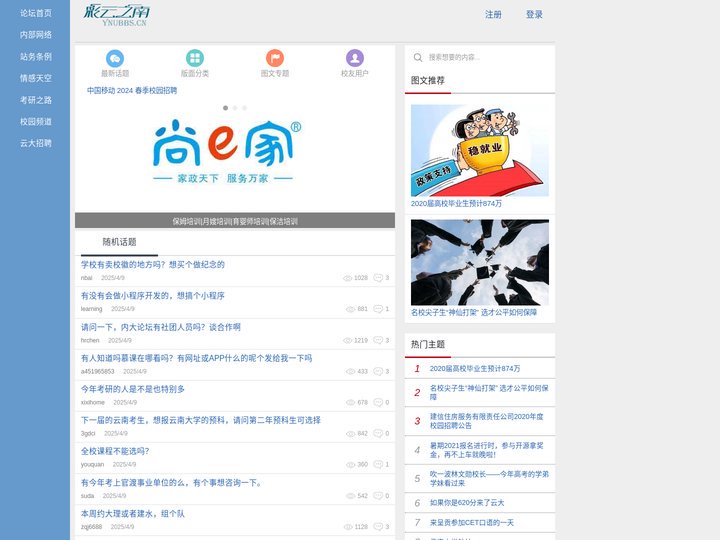Open 中国移动 2024 春季校园招聘 link

tap(132, 90)
